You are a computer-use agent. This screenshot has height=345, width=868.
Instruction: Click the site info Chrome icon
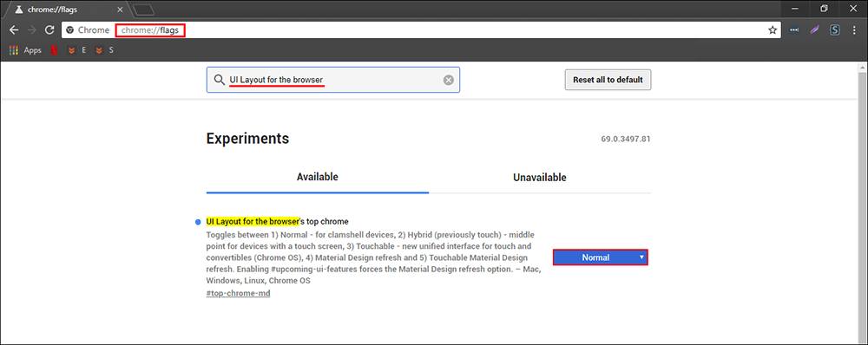pos(69,30)
